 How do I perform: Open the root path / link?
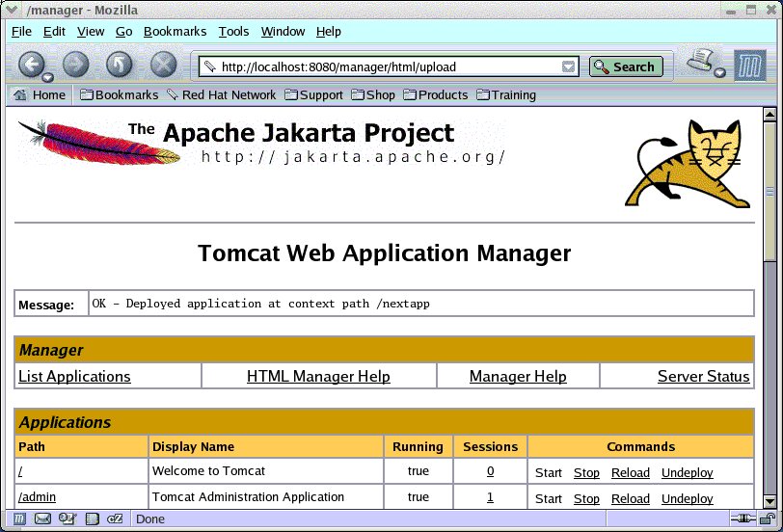point(20,471)
